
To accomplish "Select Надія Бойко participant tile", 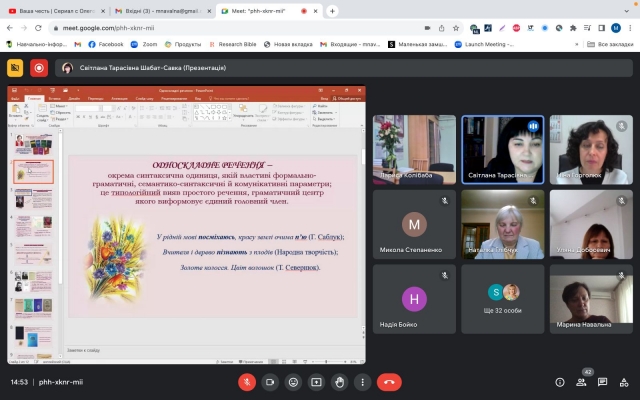I will (414, 299).
